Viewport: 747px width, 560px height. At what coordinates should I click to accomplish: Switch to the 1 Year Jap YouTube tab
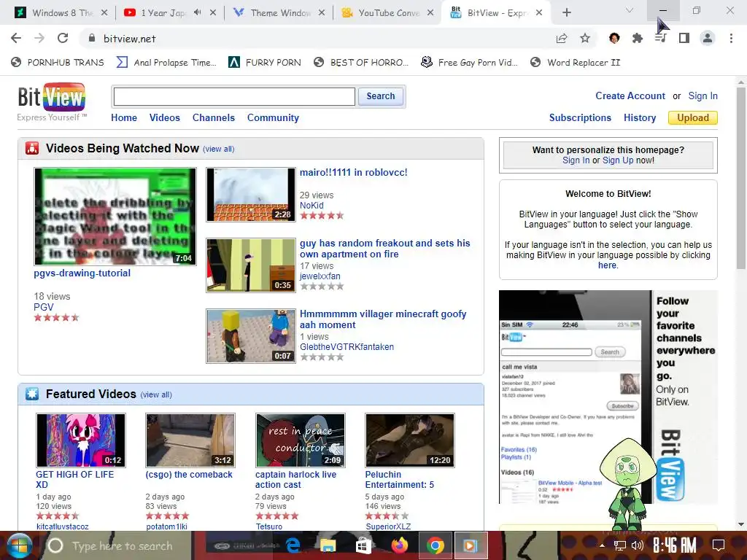click(x=162, y=13)
